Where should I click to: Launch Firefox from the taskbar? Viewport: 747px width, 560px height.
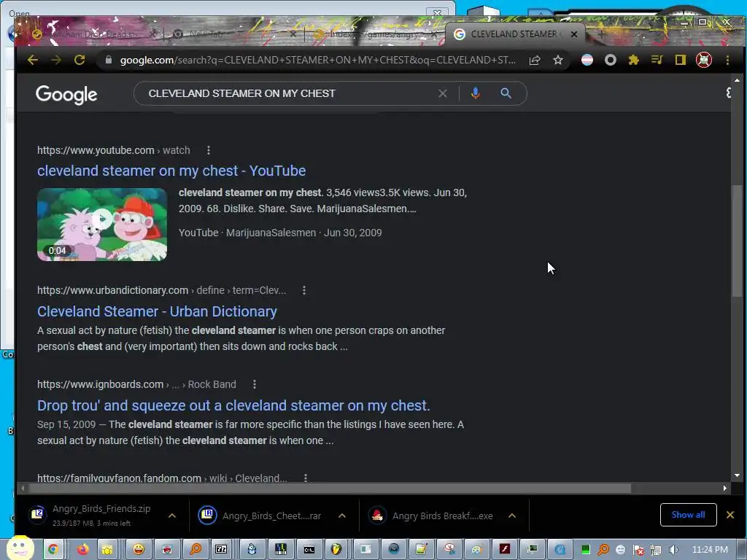coord(83,549)
